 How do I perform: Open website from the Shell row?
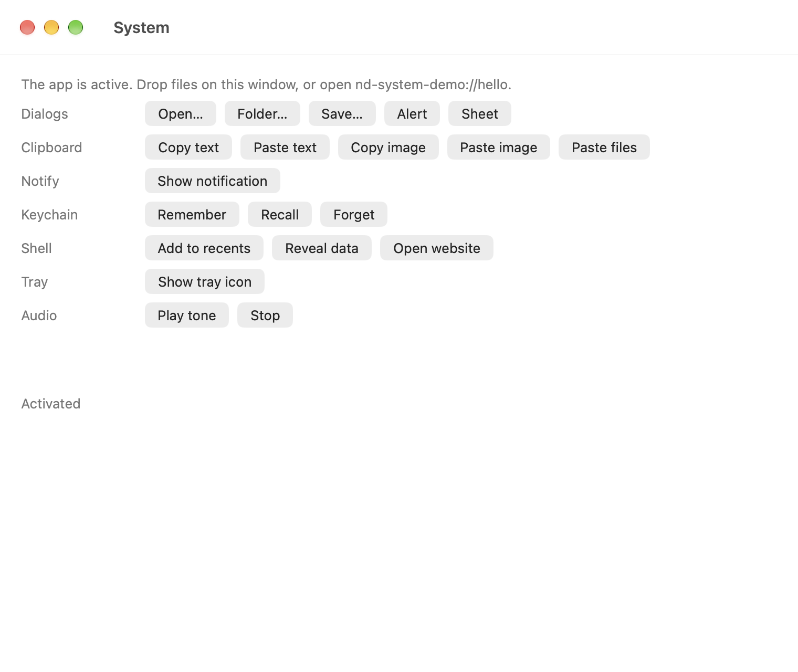pos(437,248)
